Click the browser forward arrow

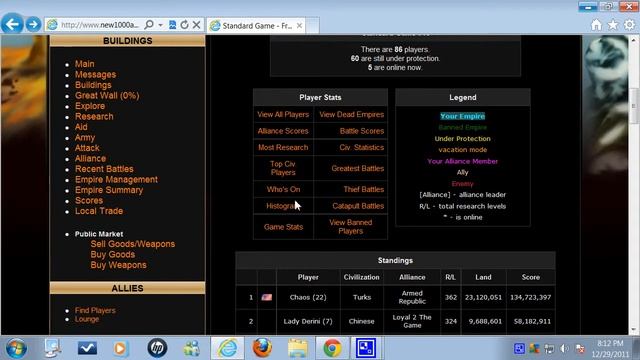pos(33,24)
